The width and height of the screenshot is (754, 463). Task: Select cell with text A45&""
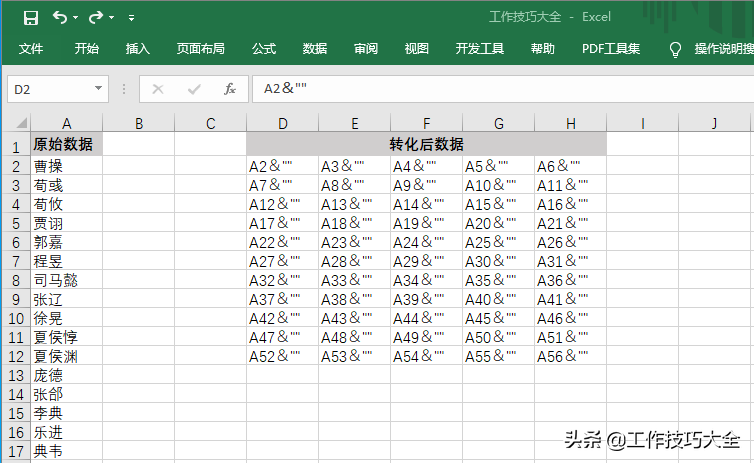[x=498, y=318]
